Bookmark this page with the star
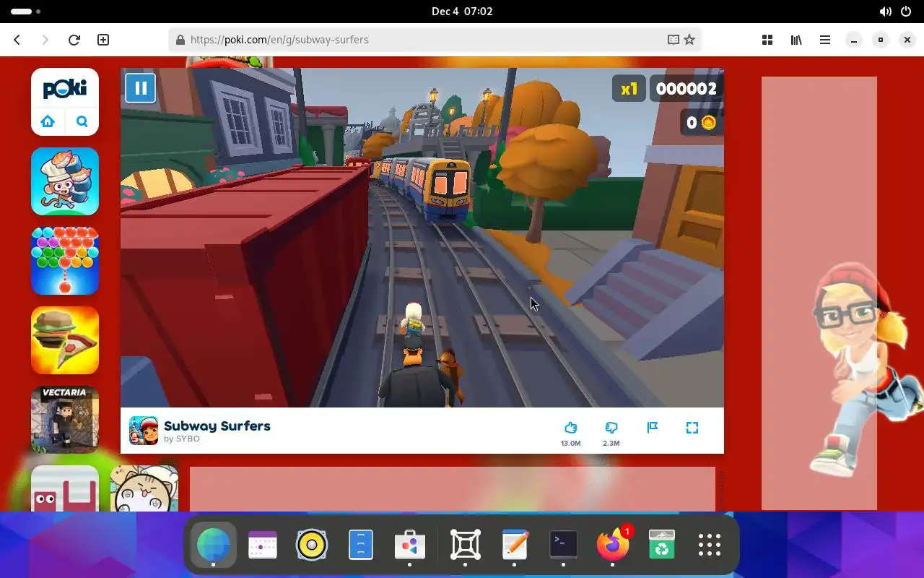The image size is (924, 578). pos(689,40)
